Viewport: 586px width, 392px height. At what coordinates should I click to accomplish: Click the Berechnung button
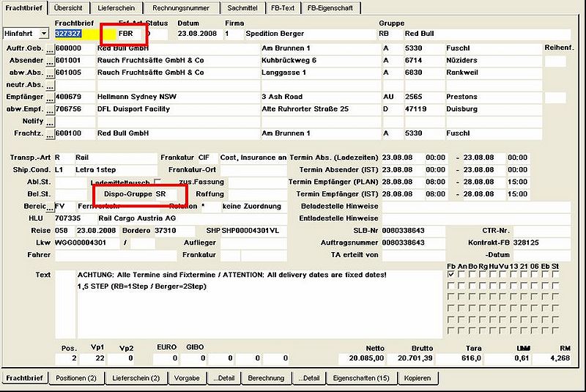point(266,378)
